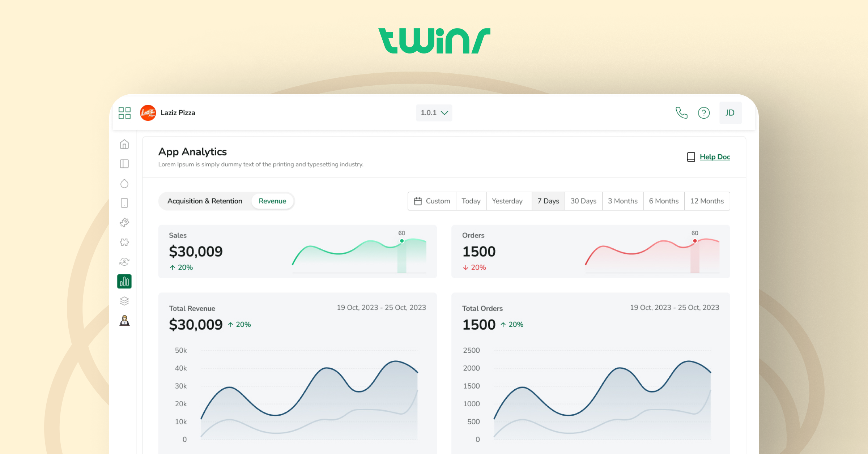Screen dimensions: 868x454
Task: Click the 7 Days active filter button
Action: point(546,201)
